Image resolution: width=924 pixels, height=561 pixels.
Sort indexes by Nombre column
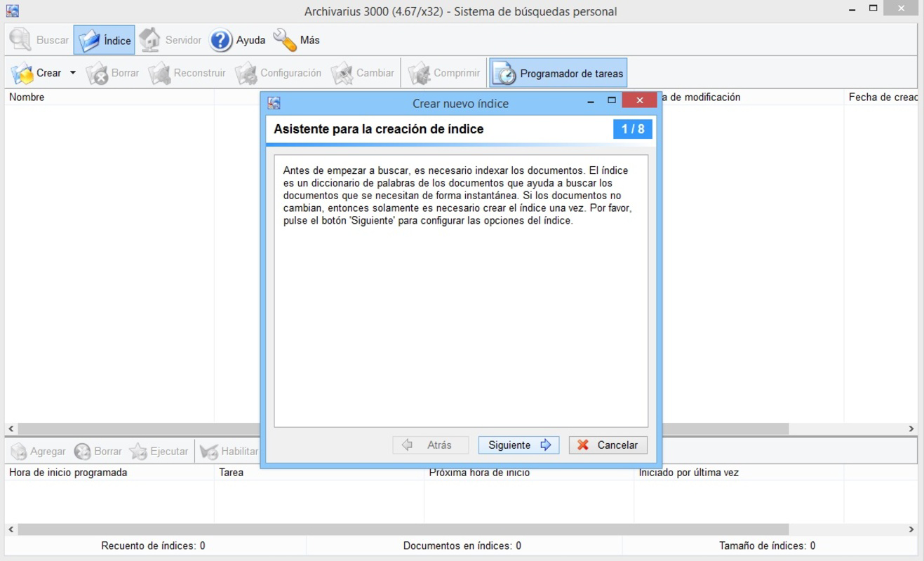click(109, 97)
